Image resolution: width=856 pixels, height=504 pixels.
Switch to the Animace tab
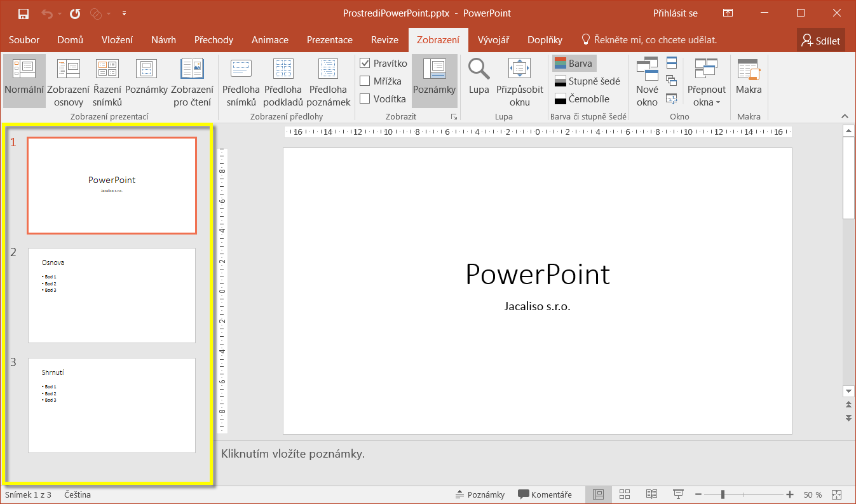(x=270, y=40)
